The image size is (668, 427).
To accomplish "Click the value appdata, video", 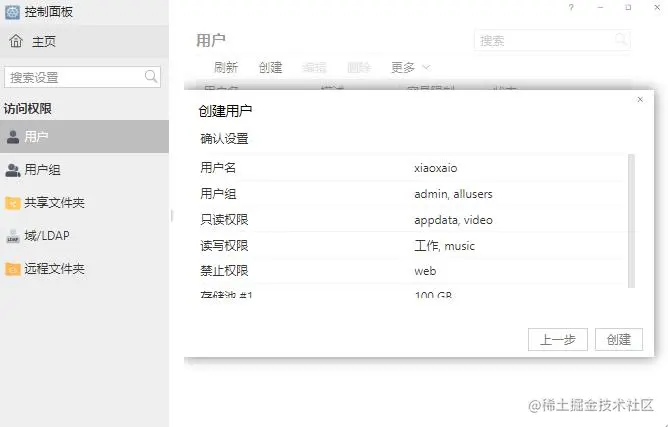I will pyautogui.click(x=453, y=220).
